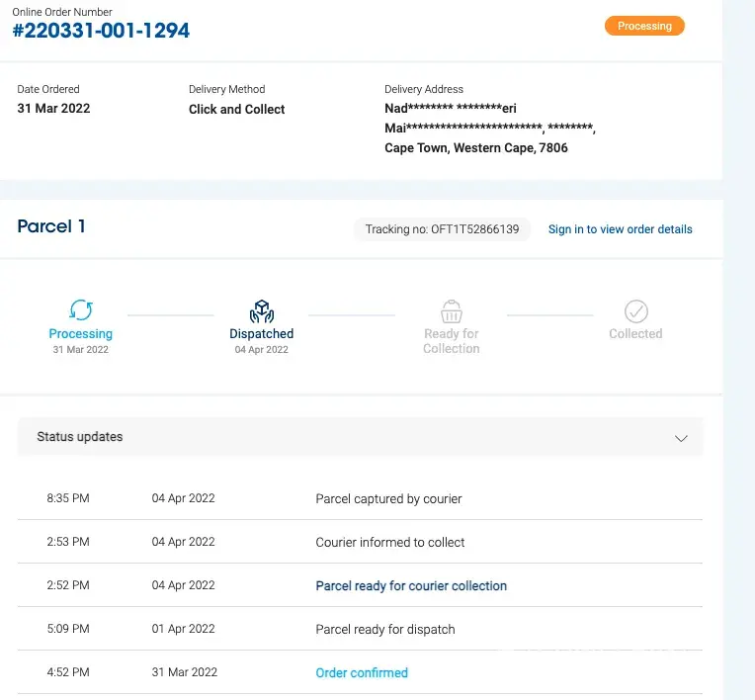
Task: Click the Ready for Collection basket icon
Action: tap(452, 311)
